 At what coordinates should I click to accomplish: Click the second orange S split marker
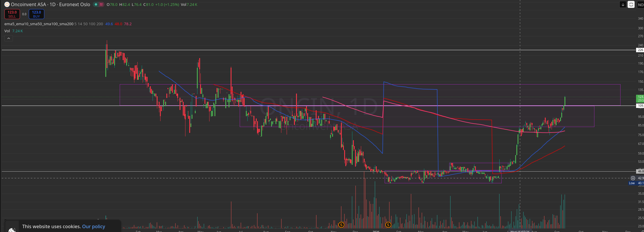(388, 225)
